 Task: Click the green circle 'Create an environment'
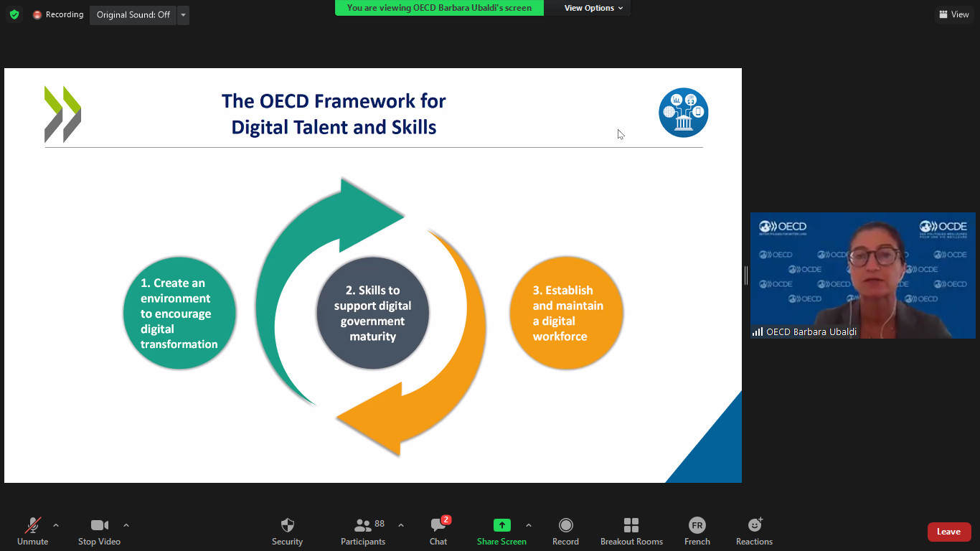(x=179, y=314)
